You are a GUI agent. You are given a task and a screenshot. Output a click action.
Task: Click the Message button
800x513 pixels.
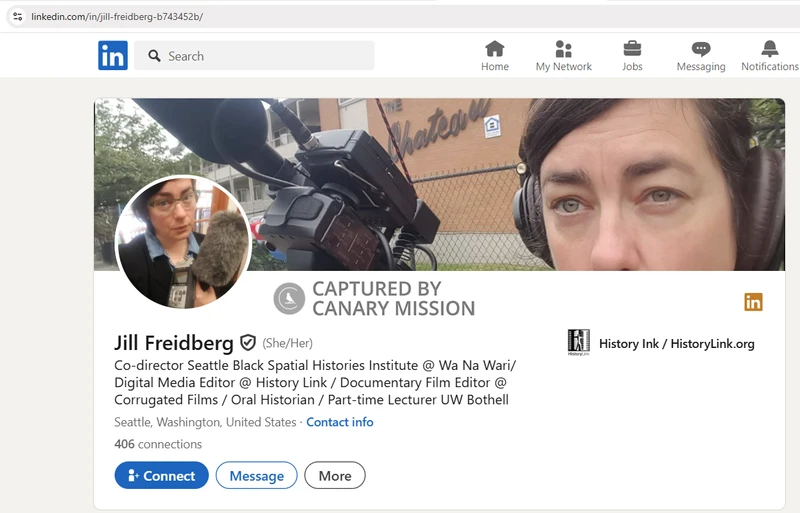coord(257,475)
